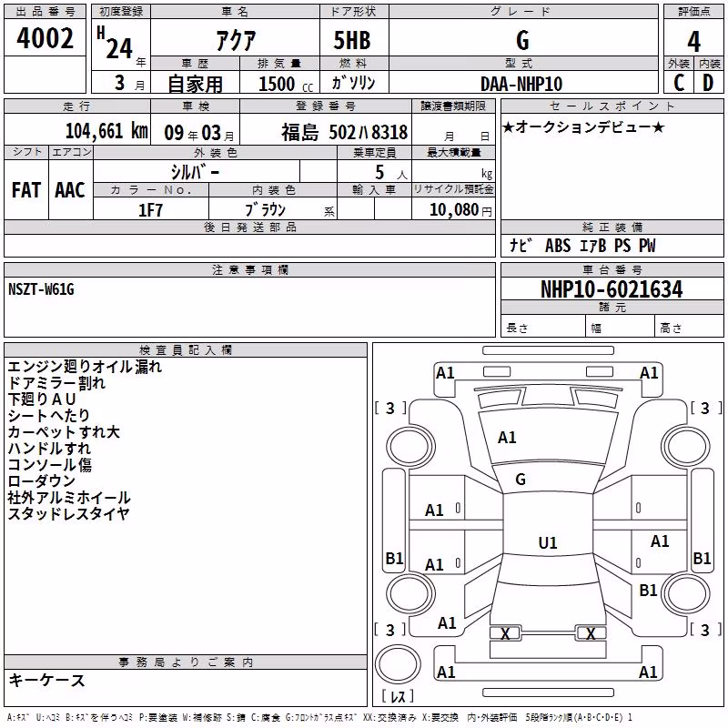Select color number 1F7
This screenshot has width=728, height=728.
[x=151, y=210]
